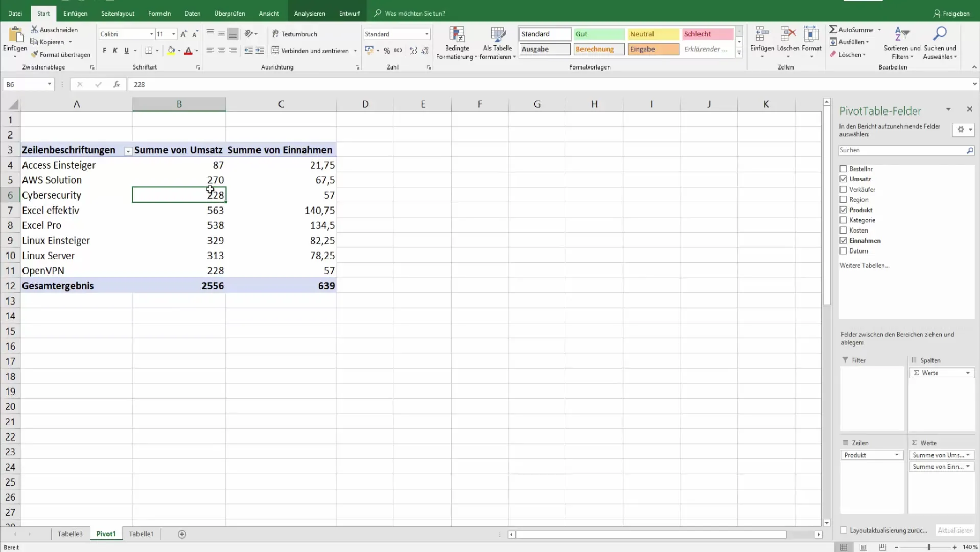Open font size dropdown
Image resolution: width=980 pixels, height=552 pixels.
click(174, 34)
